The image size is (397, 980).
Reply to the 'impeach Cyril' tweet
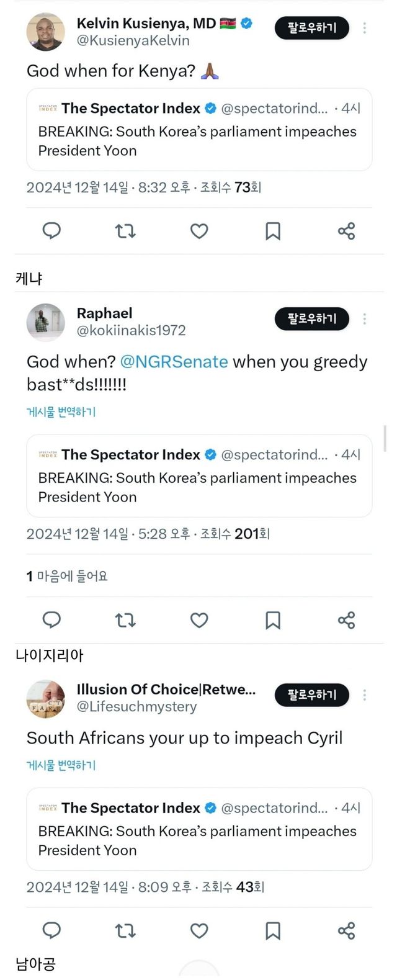(51, 930)
